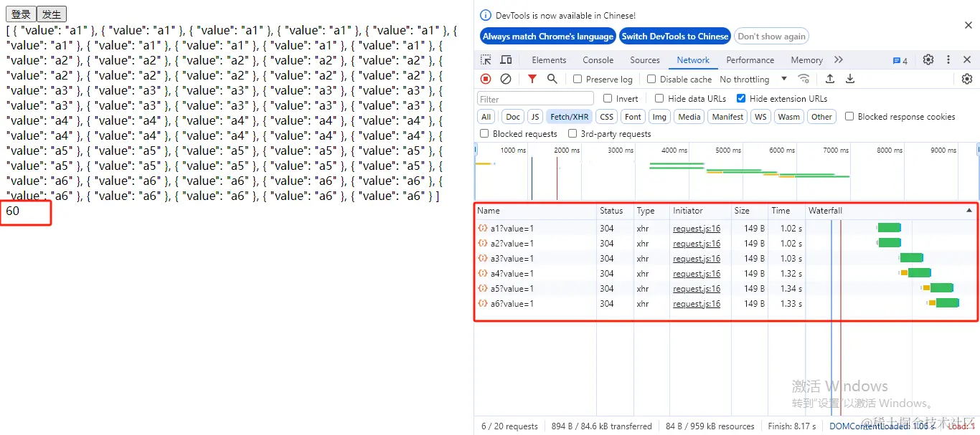Filter by CSS request type
980x435 pixels.
click(x=607, y=117)
